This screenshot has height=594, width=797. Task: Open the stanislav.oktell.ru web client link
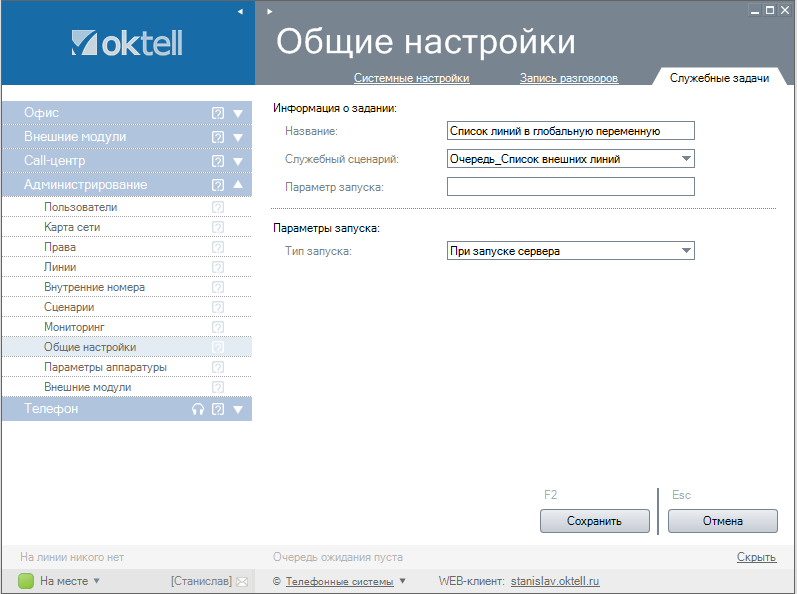coord(554,581)
